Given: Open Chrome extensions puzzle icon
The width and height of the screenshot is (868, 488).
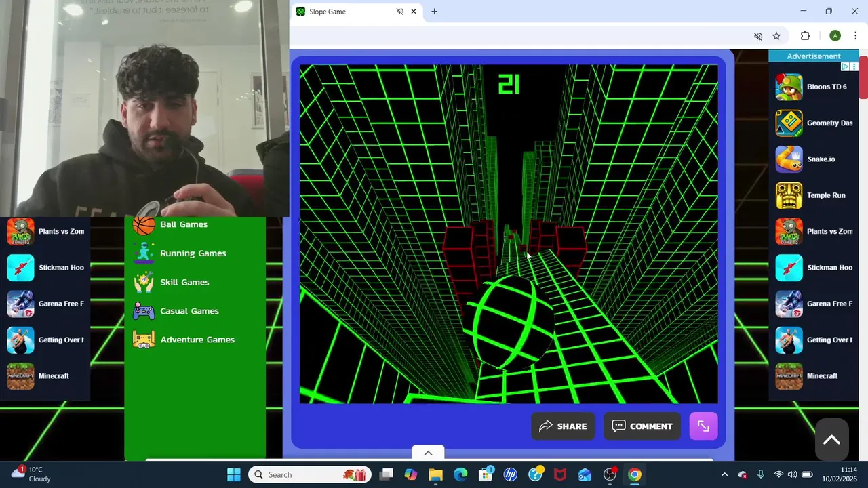Looking at the screenshot, I should coord(805,36).
